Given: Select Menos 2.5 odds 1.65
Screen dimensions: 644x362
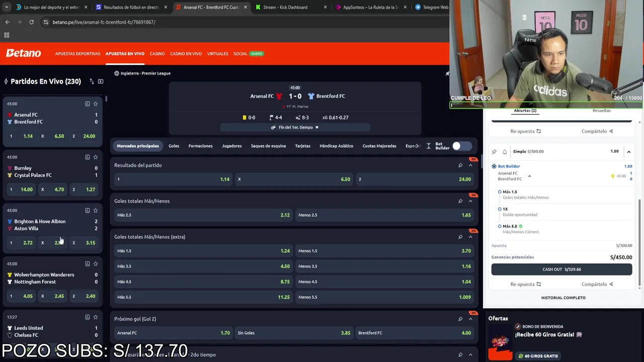Looking at the screenshot, I should coord(384,215).
